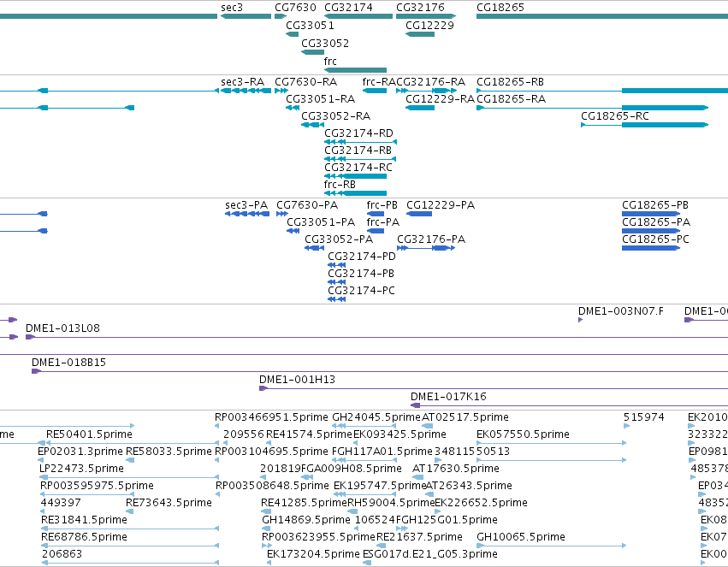Open the CG32174 gene feature
728x567 pixels.
point(358,16)
